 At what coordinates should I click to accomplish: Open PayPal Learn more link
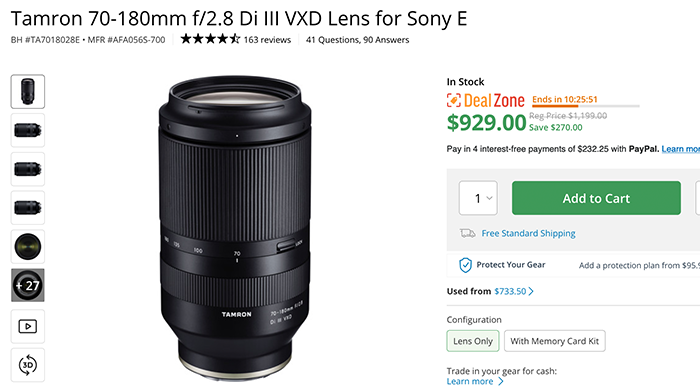680,149
